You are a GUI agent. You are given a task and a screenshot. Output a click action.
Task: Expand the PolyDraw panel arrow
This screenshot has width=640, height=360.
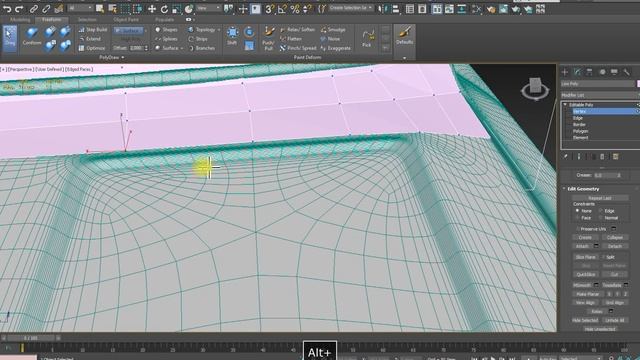122,58
